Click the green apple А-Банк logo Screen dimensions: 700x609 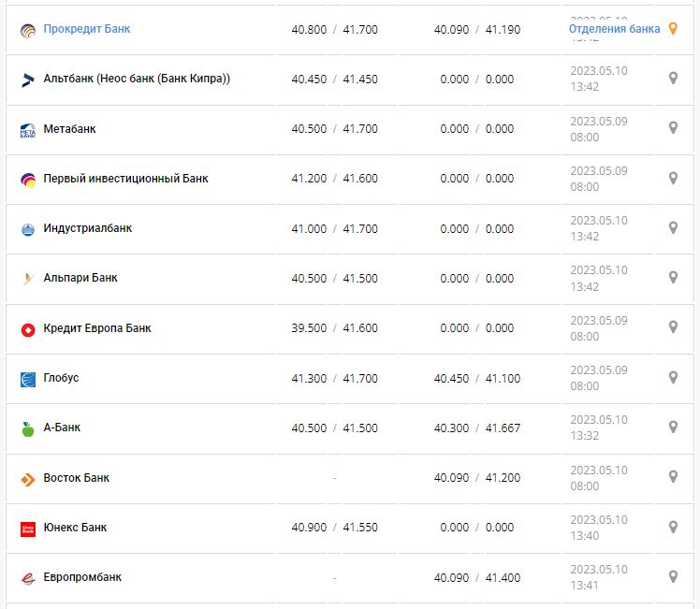point(28,428)
